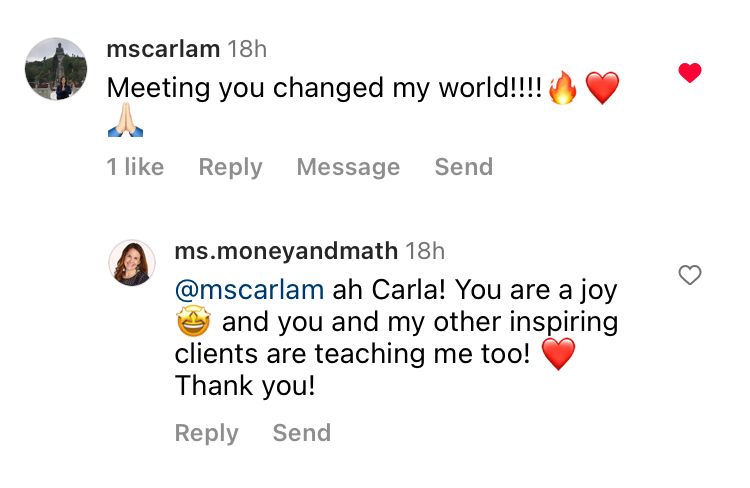
Task: Reply to the ms.moneyandmath comment
Action: pyautogui.click(x=207, y=433)
